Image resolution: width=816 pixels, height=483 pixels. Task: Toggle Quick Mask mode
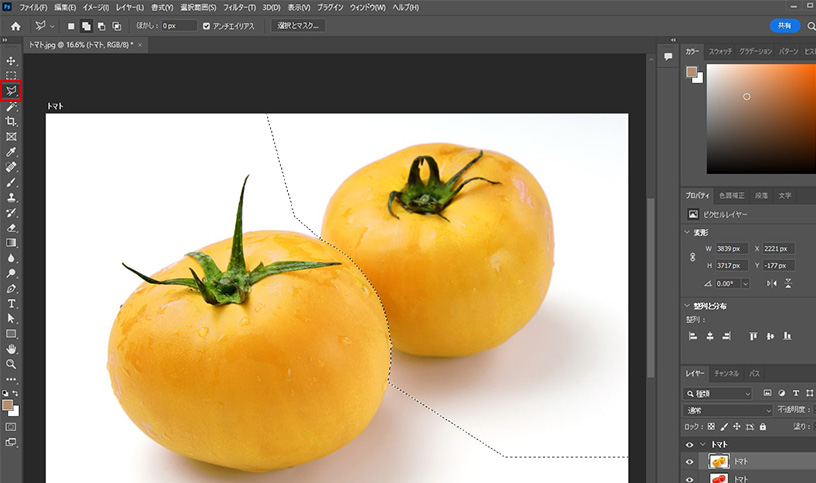11,427
